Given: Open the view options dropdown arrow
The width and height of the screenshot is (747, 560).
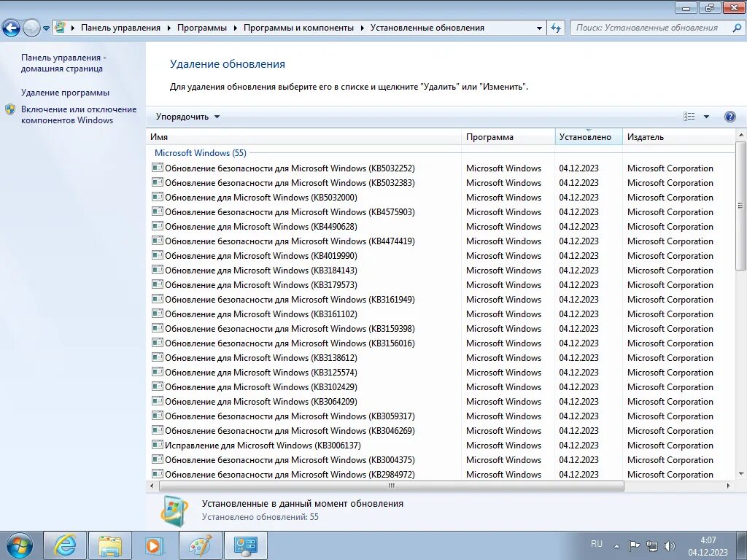Looking at the screenshot, I should click(x=706, y=117).
